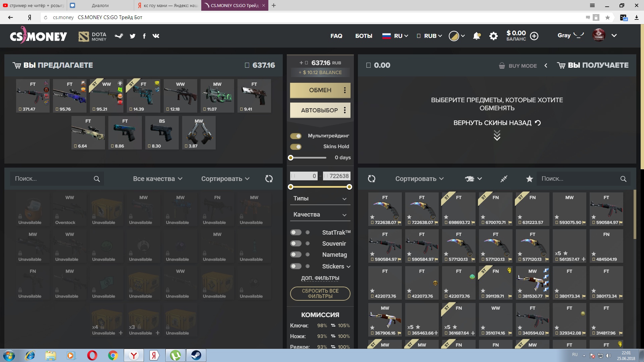Open the theme color dropdown in header
644x362 pixels.
coord(457,36)
